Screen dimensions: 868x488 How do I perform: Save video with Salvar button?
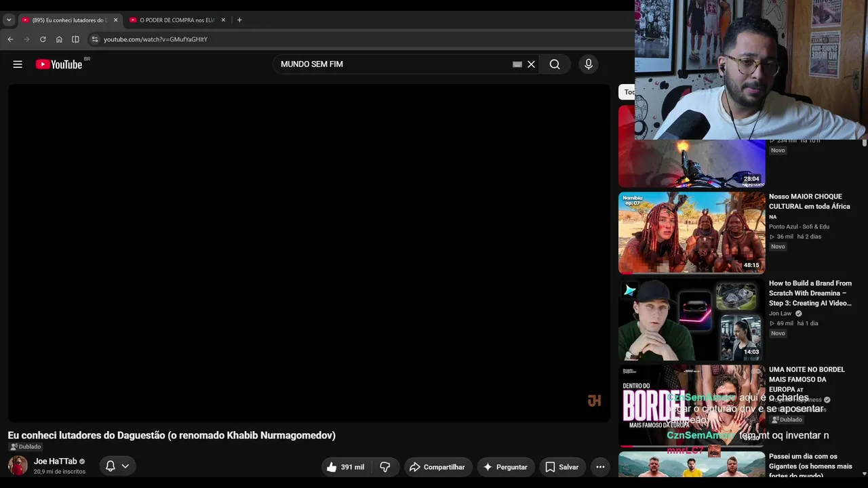coord(562,467)
